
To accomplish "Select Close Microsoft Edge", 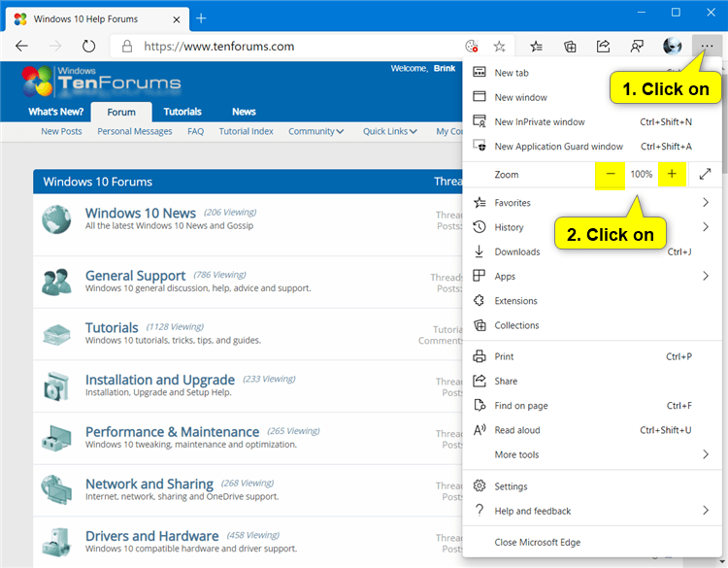I will point(592,542).
